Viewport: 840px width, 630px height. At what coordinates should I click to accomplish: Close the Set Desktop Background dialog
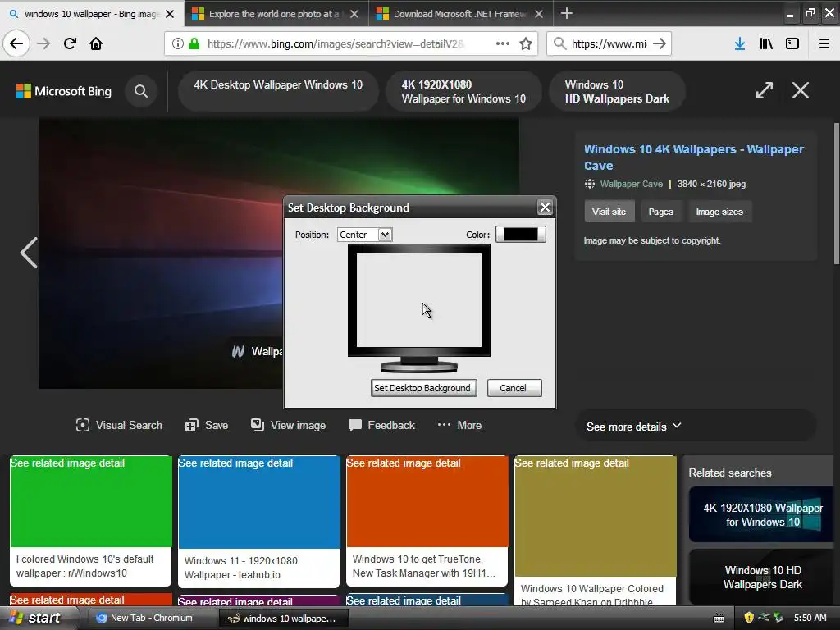[545, 208]
